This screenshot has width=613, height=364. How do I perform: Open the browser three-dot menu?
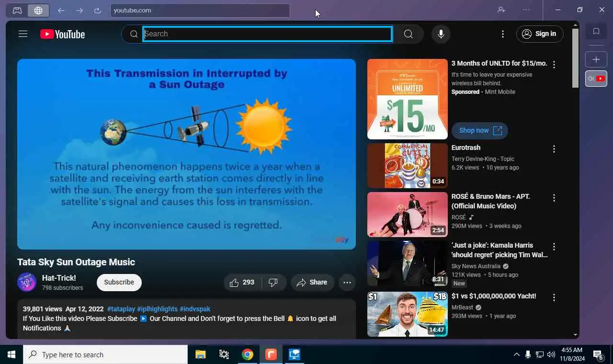526,10
